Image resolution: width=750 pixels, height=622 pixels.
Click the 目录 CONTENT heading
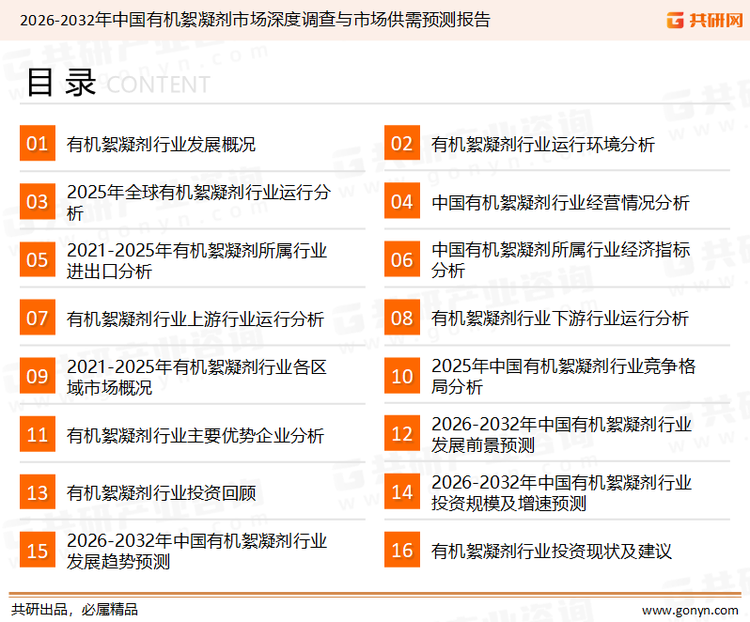(x=117, y=84)
